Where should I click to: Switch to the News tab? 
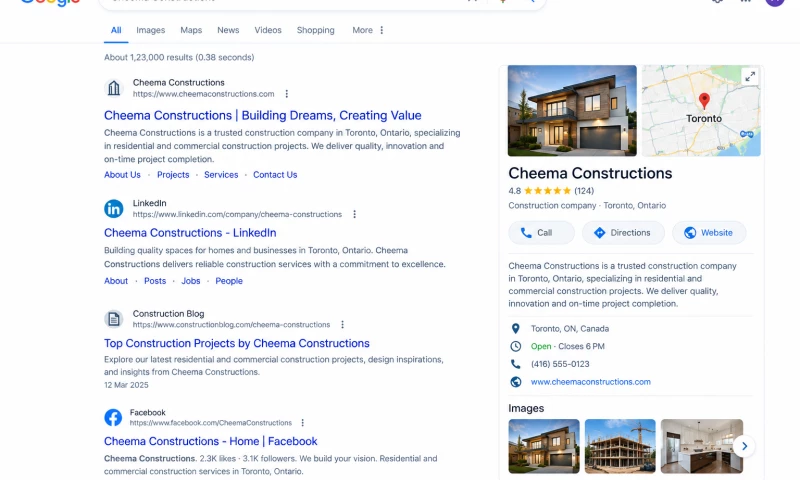click(x=228, y=30)
